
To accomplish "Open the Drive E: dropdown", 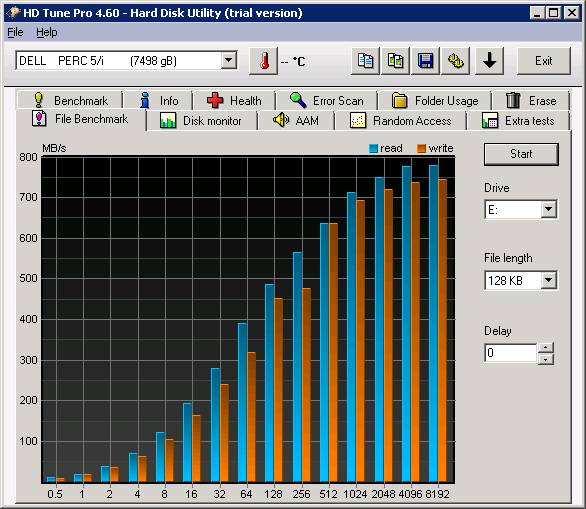I will coord(549,209).
